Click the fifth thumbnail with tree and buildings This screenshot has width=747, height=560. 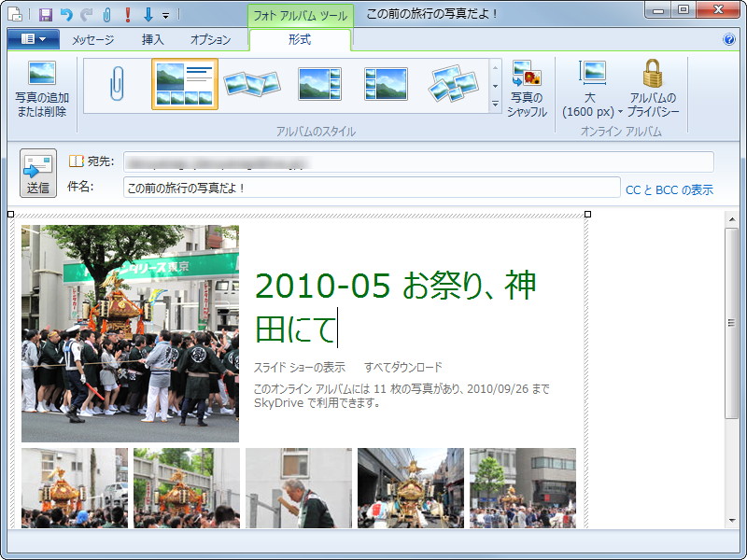point(523,487)
